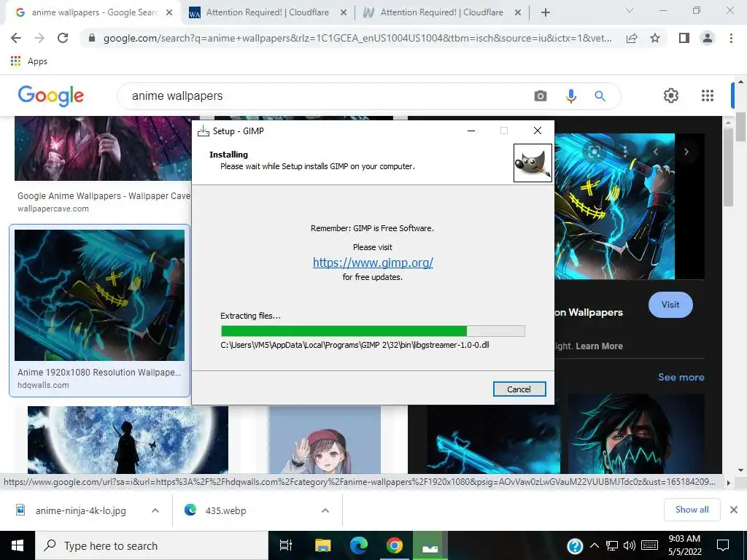Open downloaded 435.webp file

[216, 510]
